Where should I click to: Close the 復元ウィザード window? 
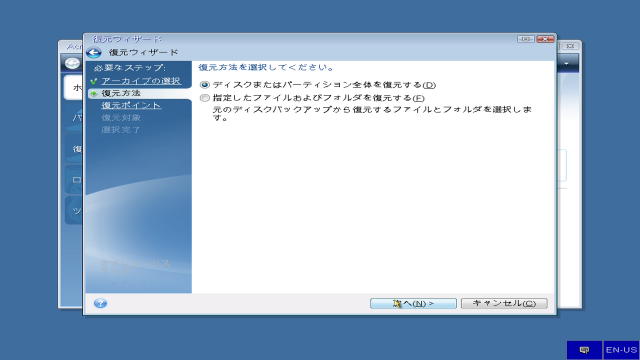pyautogui.click(x=545, y=39)
